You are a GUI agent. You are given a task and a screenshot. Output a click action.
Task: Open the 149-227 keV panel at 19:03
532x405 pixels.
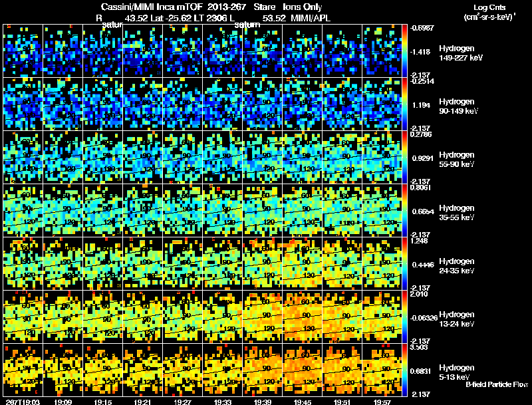(23, 51)
